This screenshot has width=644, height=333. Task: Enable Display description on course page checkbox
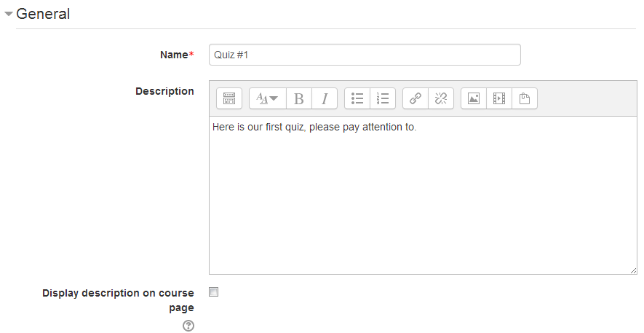[x=214, y=292]
